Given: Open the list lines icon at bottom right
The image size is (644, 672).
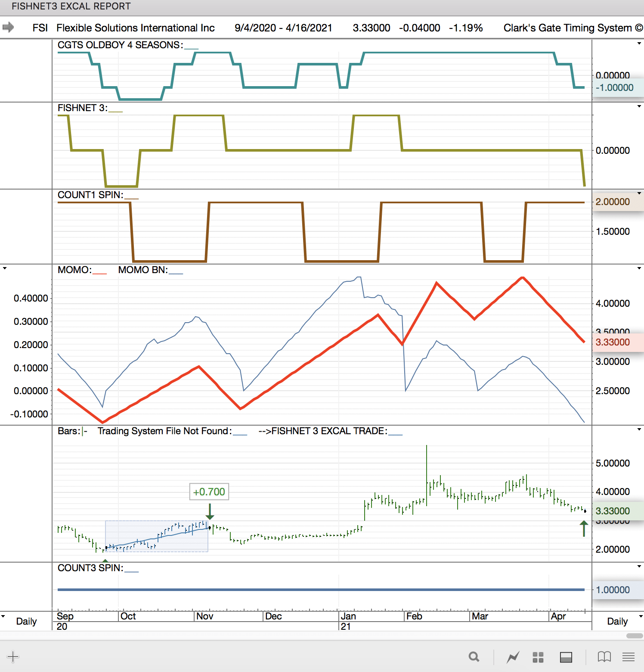Looking at the screenshot, I should tap(629, 656).
